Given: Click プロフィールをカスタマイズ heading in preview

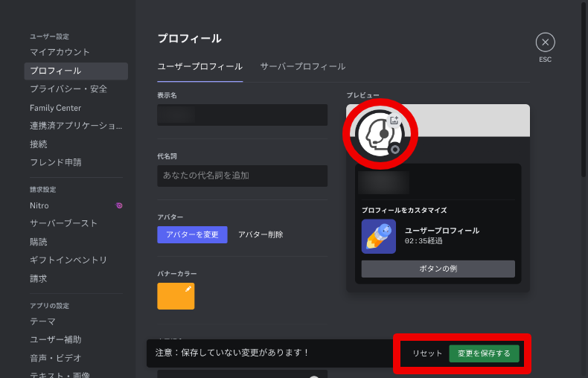Looking at the screenshot, I should (x=404, y=211).
